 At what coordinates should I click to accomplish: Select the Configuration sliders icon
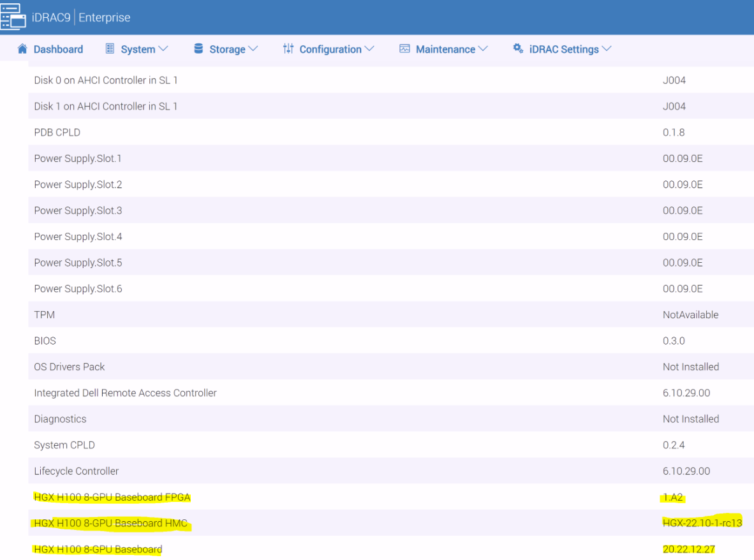click(289, 49)
